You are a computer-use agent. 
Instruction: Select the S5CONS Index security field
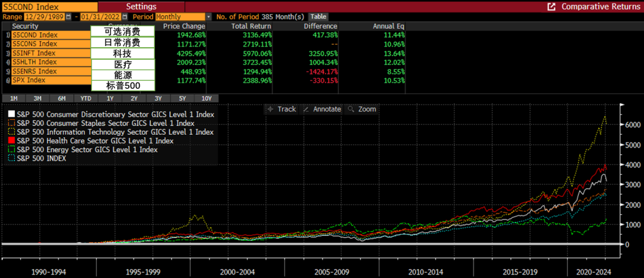tap(51, 44)
